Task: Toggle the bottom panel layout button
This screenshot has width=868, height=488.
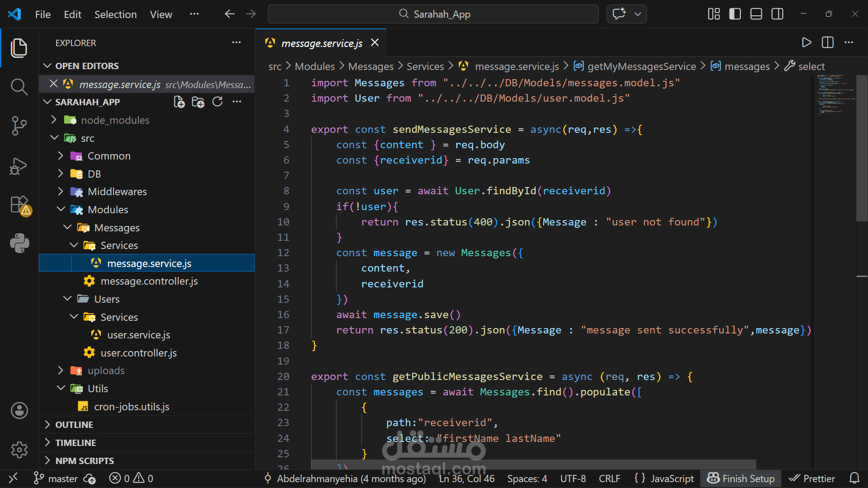Action: pyautogui.click(x=756, y=14)
